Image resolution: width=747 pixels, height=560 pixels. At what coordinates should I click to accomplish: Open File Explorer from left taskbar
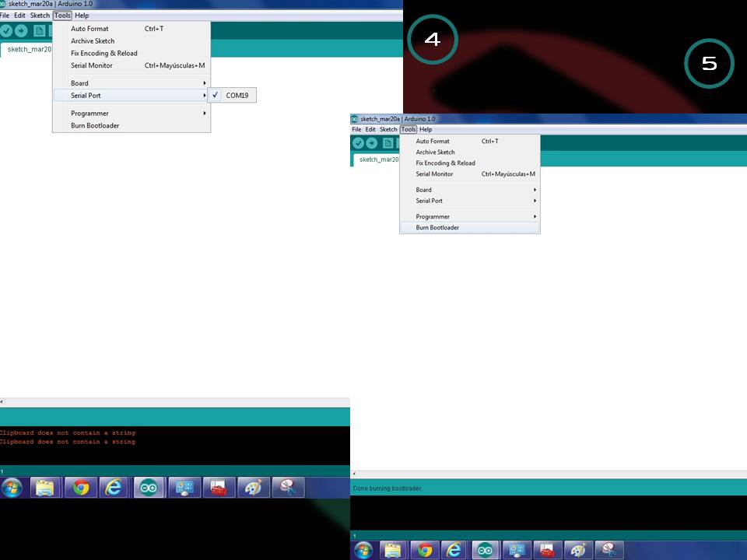[x=45, y=488]
